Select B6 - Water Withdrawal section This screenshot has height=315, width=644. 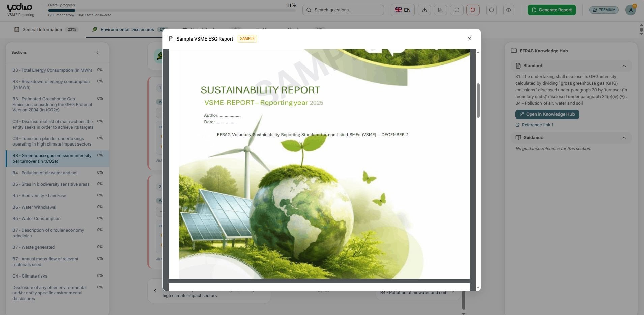pos(57,207)
